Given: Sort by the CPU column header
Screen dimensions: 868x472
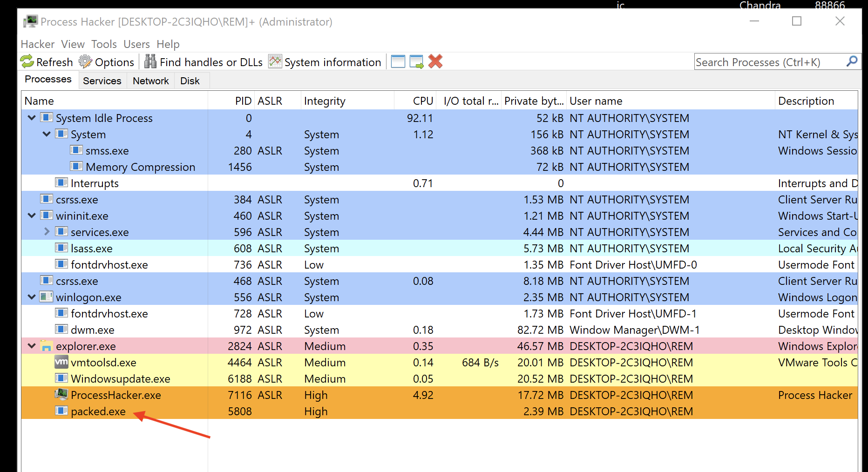Looking at the screenshot, I should pyautogui.click(x=415, y=101).
